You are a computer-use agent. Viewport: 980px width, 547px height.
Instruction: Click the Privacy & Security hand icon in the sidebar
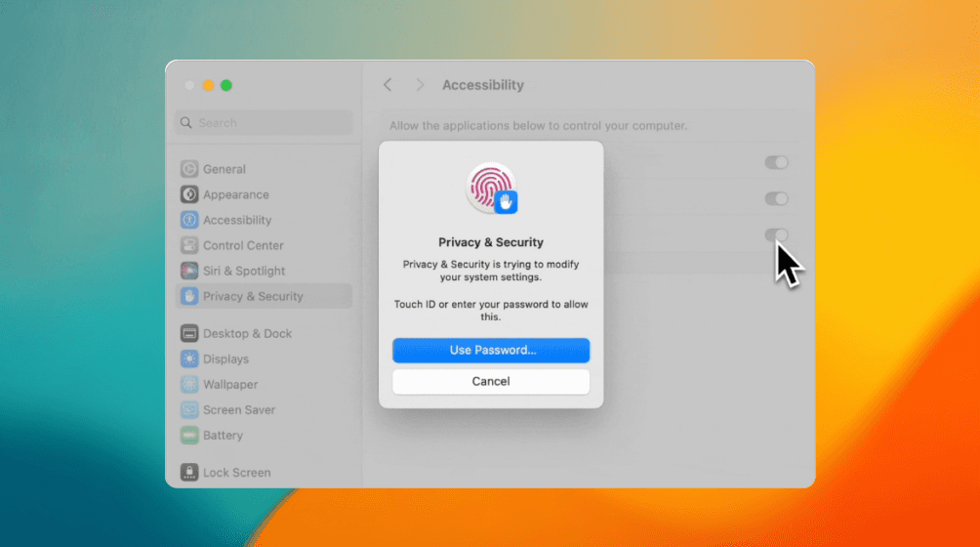point(189,296)
